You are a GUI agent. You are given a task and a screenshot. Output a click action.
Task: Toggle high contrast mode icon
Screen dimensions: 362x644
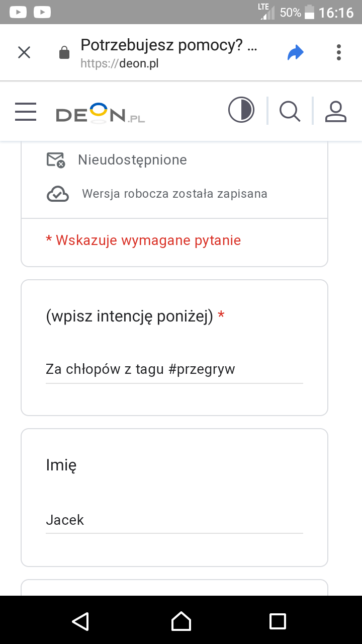[241, 110]
